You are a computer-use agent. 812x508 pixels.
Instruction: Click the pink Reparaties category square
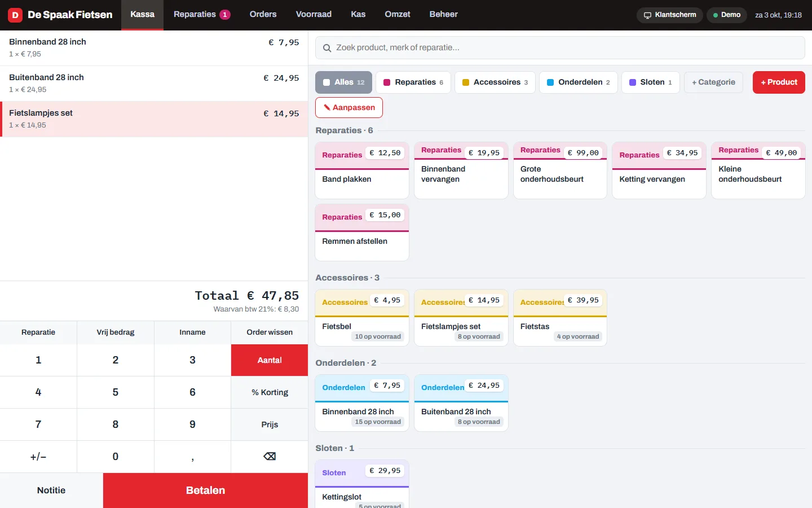click(387, 82)
